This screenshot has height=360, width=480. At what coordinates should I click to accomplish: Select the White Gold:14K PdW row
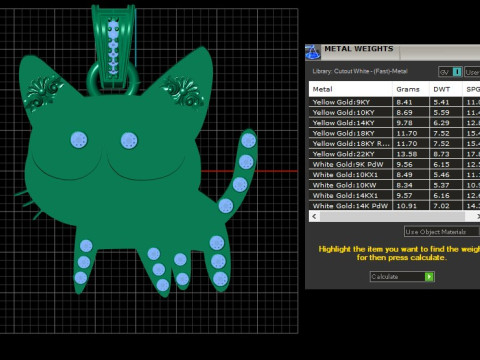[x=394, y=206]
